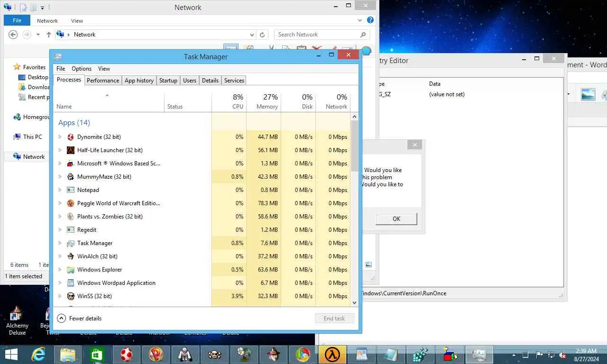The image size is (607, 364).
Task: Click the Half-Life Launcher row icon
Action: point(70,150)
